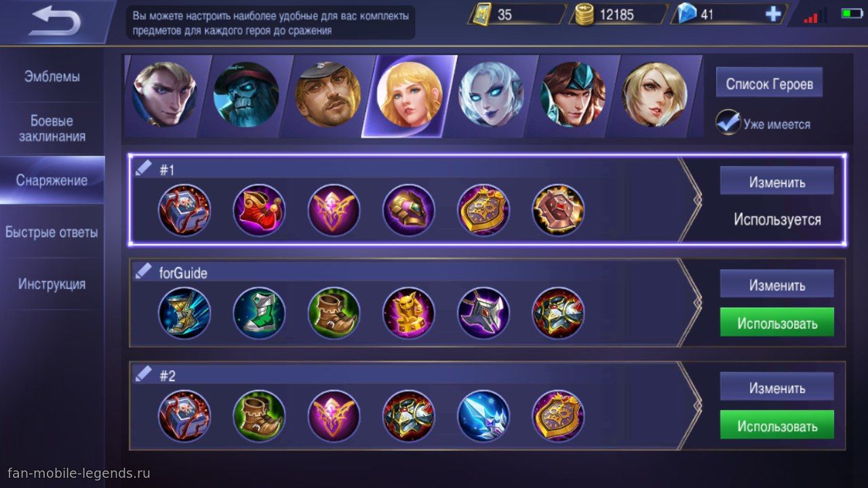Tap the blue plus to add diamonds
Image resolution: width=868 pixels, height=488 pixels.
click(772, 14)
